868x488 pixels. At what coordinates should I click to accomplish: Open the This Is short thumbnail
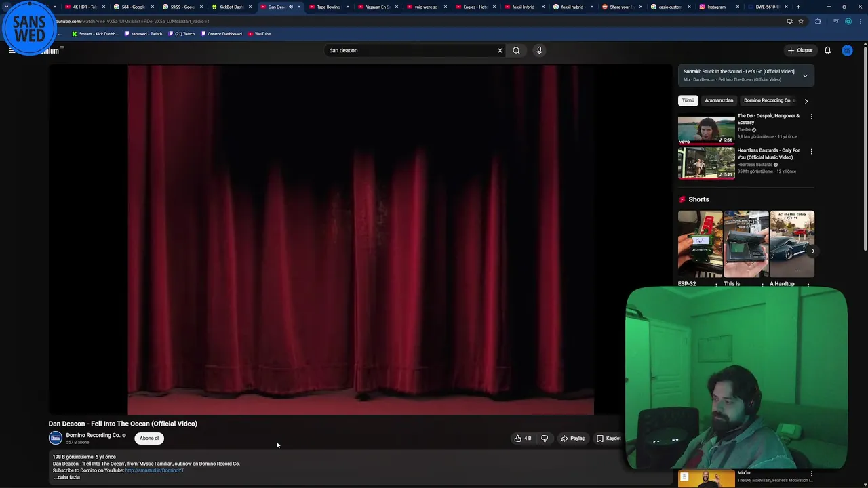point(746,244)
